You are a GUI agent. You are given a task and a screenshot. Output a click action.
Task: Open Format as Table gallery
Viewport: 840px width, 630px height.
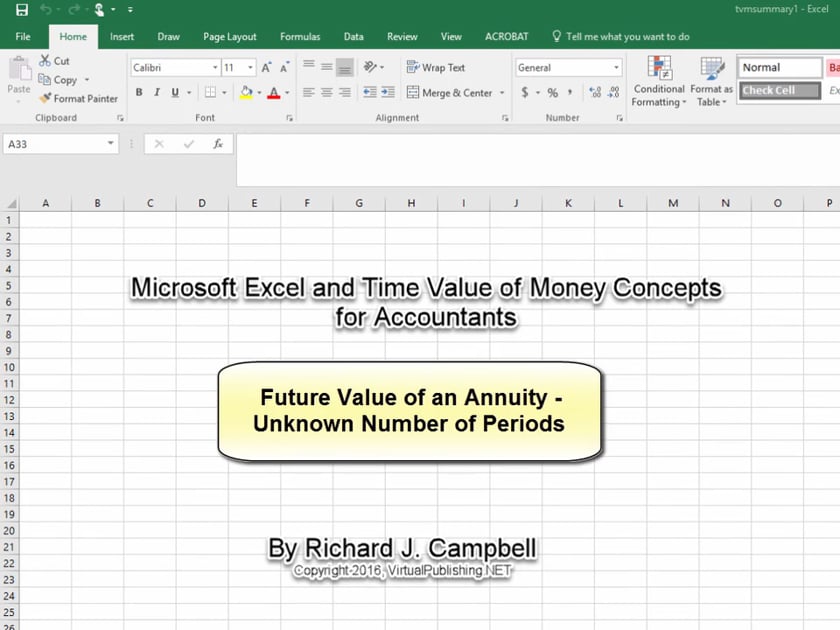[x=711, y=81]
